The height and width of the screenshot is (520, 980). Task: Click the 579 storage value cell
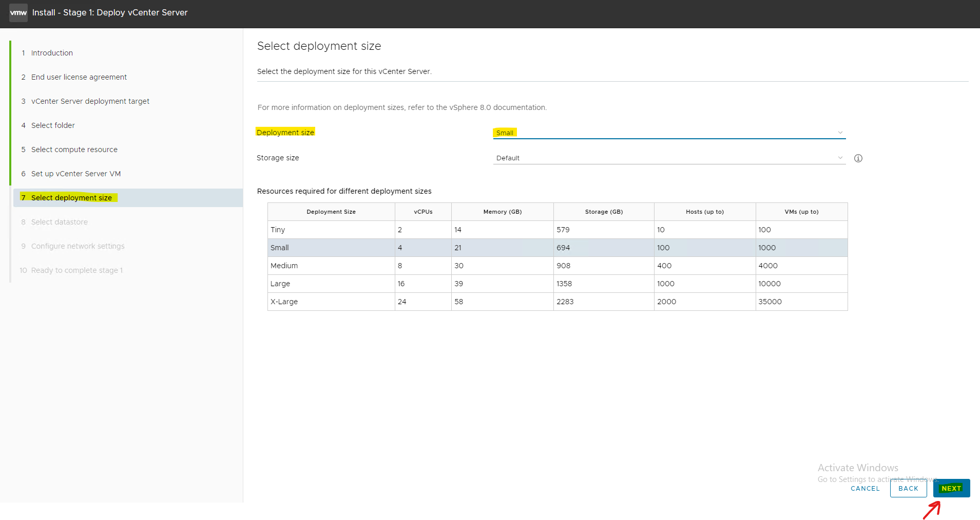(604, 230)
